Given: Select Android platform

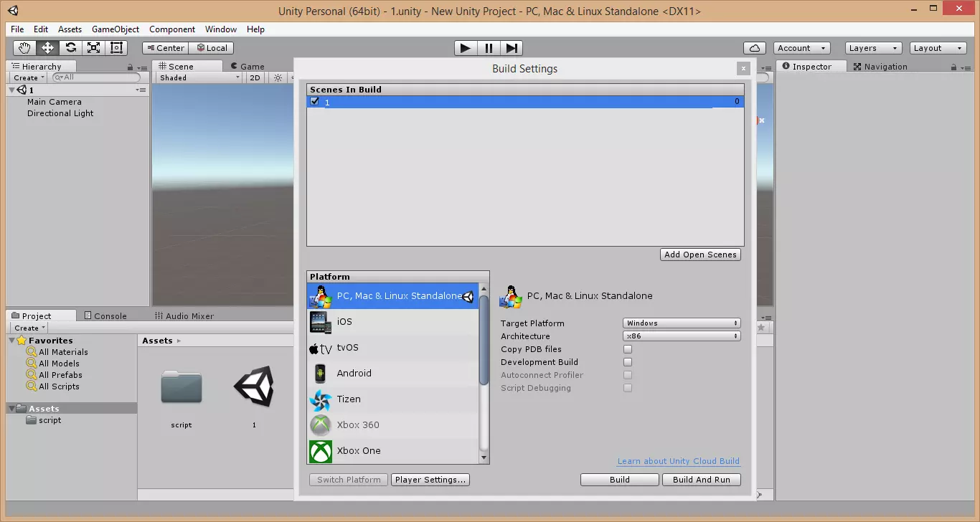Looking at the screenshot, I should click(392, 374).
